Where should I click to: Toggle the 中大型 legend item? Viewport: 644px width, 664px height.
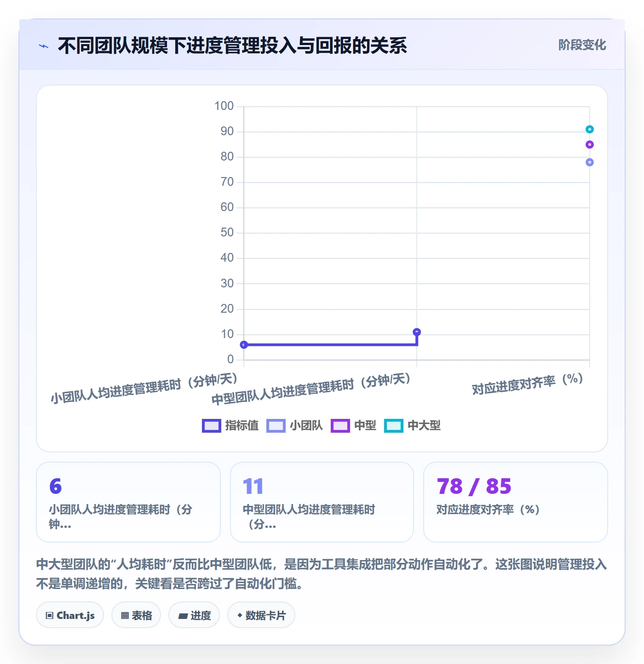point(413,426)
